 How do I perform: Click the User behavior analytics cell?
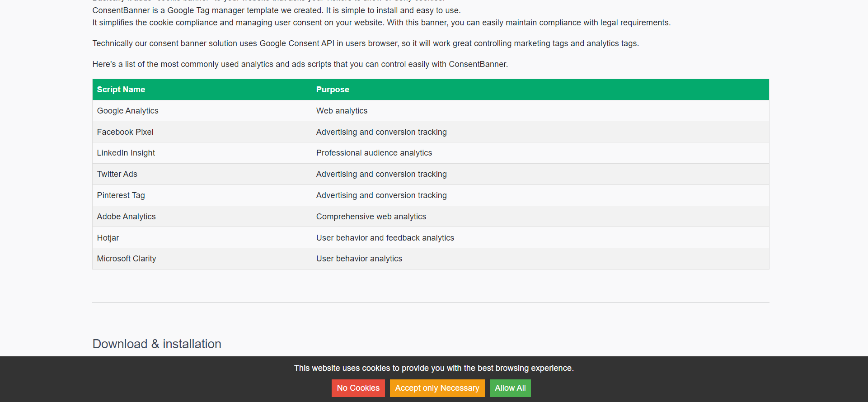540,259
